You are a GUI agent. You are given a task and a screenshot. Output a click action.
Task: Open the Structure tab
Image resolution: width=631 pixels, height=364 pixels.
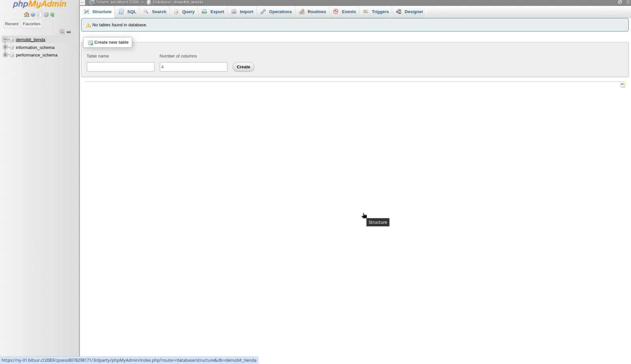click(98, 12)
